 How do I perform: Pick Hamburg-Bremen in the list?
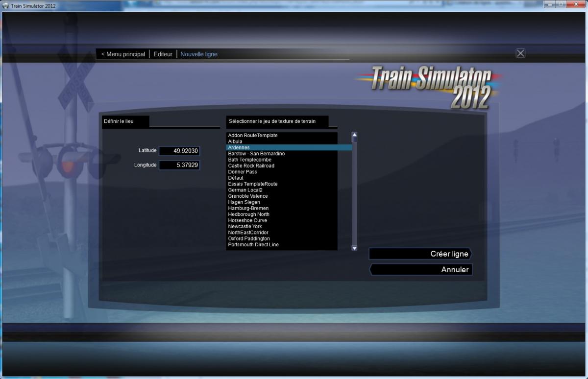click(x=282, y=208)
